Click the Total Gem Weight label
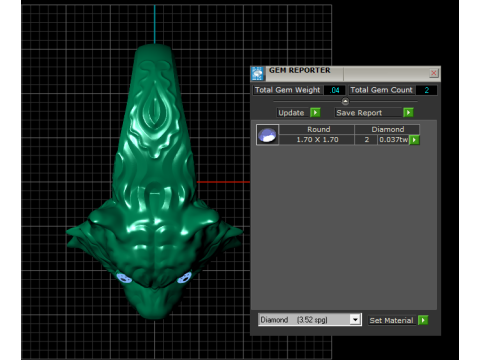Screen dimensions: 480x360 pyautogui.click(x=287, y=90)
